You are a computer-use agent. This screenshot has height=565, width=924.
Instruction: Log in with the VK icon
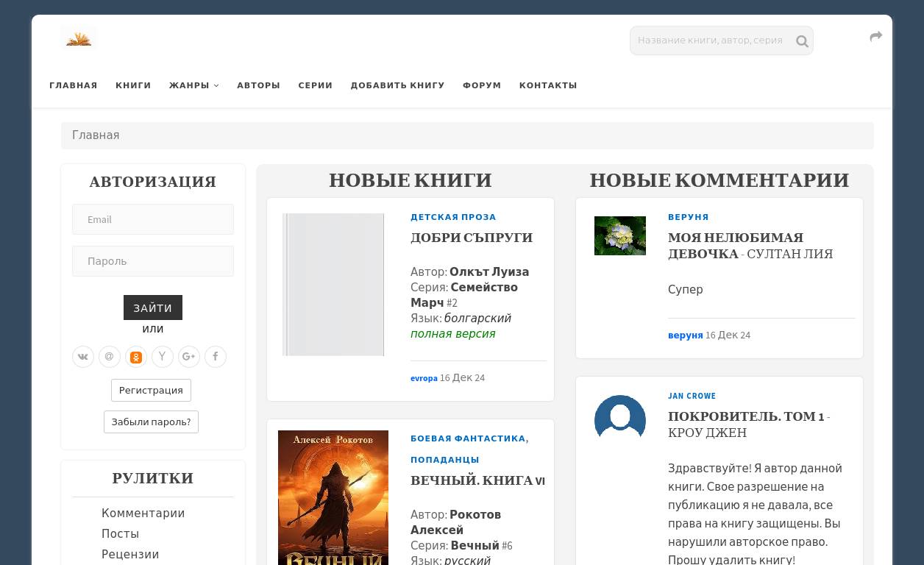pyautogui.click(x=83, y=357)
